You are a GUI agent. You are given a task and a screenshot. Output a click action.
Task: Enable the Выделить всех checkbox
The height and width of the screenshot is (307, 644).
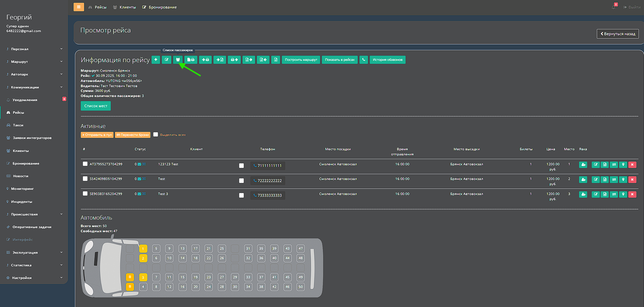[x=156, y=135]
